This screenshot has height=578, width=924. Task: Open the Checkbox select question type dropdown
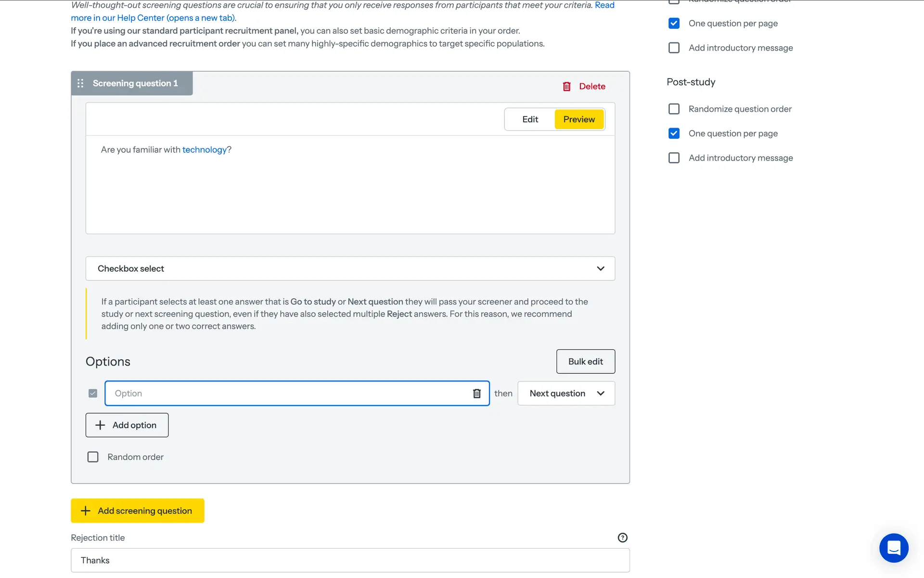click(x=350, y=268)
